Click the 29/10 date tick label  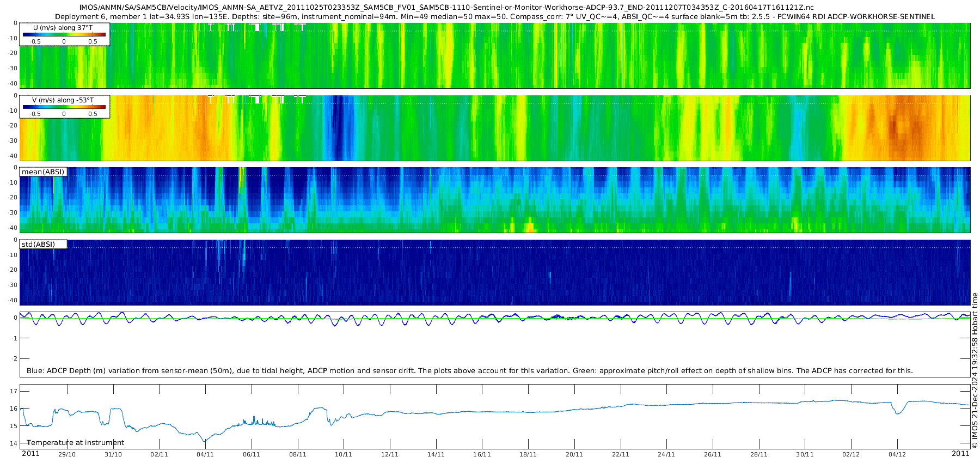pyautogui.click(x=67, y=454)
